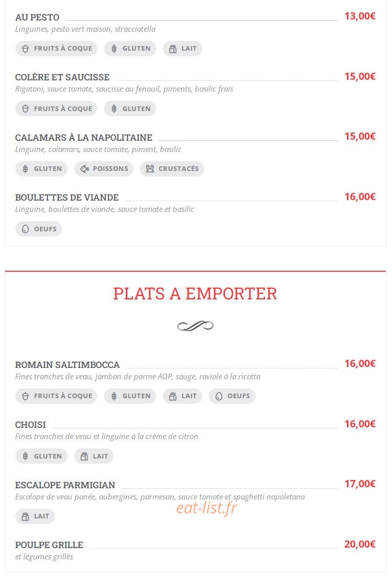The image size is (392, 586).
Task: Click the crab icon in Crustacés tag
Action: pos(150,169)
